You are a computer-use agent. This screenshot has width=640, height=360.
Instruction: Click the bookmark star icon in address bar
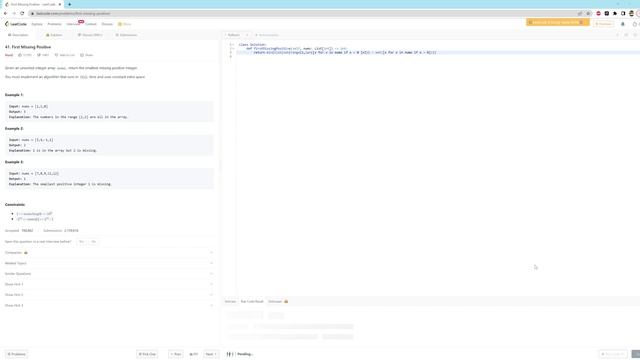tap(588, 13)
